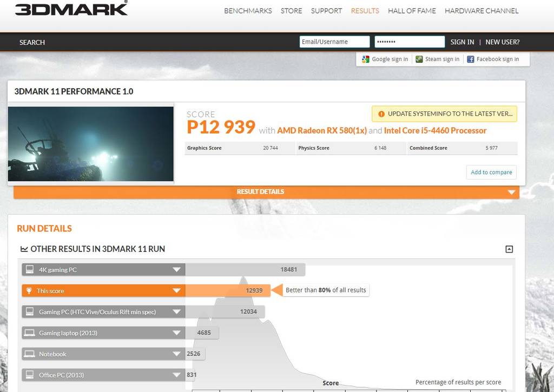Click the Steam sign in icon
The width and height of the screenshot is (554, 392).
coord(419,59)
